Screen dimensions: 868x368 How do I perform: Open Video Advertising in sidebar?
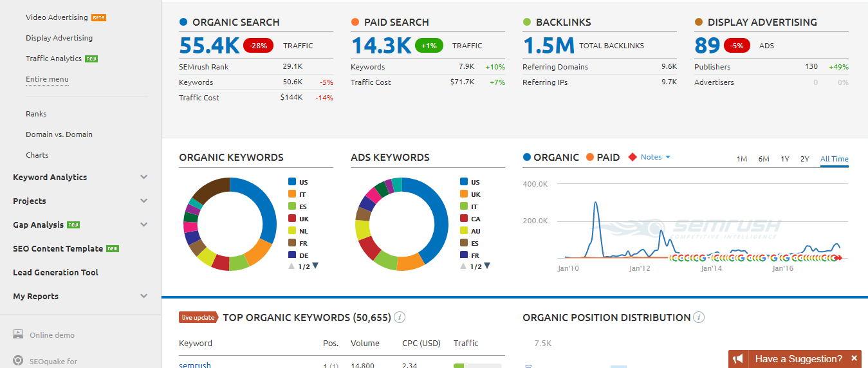pos(57,17)
